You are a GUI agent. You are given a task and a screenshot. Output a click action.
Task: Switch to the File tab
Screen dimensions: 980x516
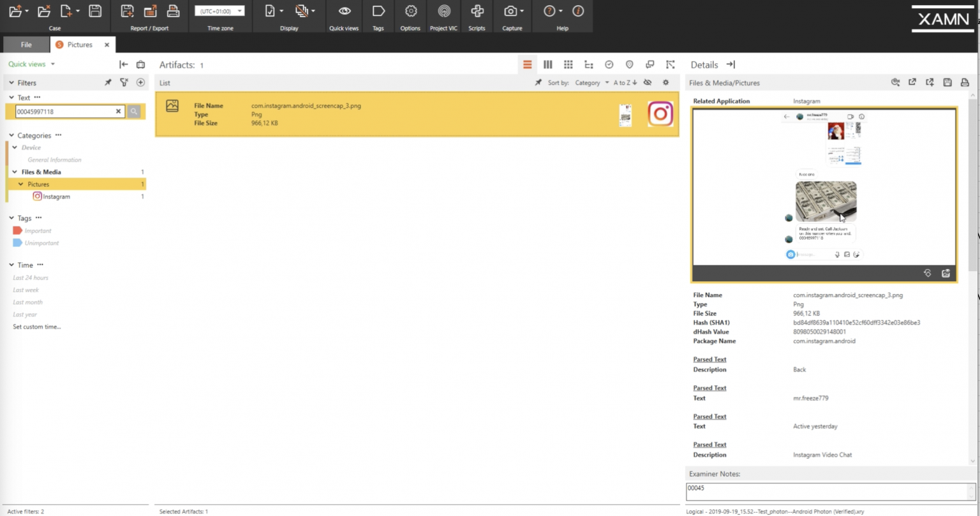click(x=26, y=45)
